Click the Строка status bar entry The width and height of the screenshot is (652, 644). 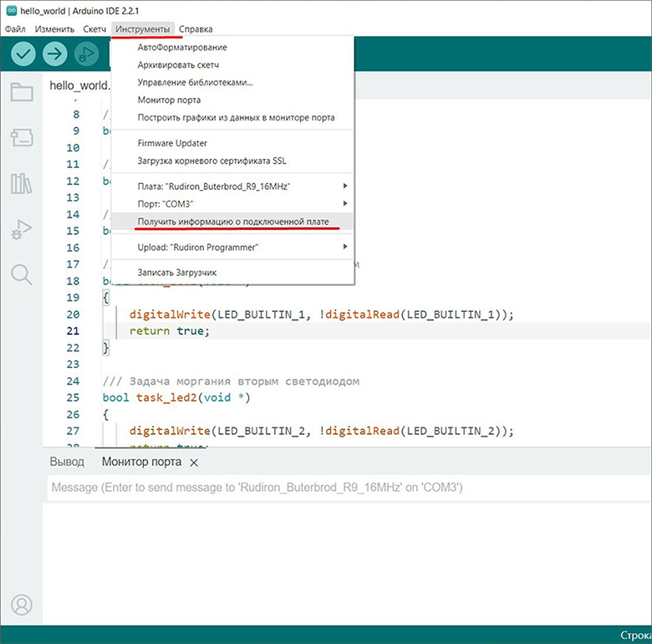pos(636,636)
